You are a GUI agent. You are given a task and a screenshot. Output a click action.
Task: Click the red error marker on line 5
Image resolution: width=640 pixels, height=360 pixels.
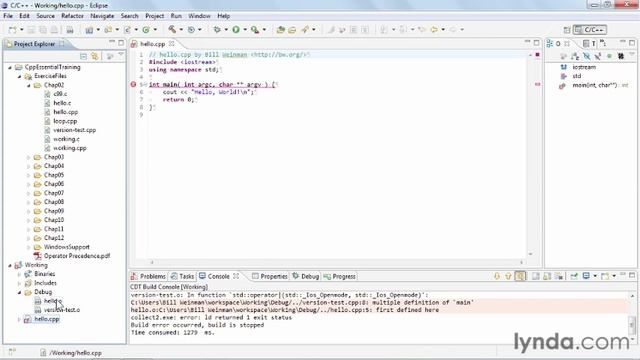pyautogui.click(x=133, y=84)
